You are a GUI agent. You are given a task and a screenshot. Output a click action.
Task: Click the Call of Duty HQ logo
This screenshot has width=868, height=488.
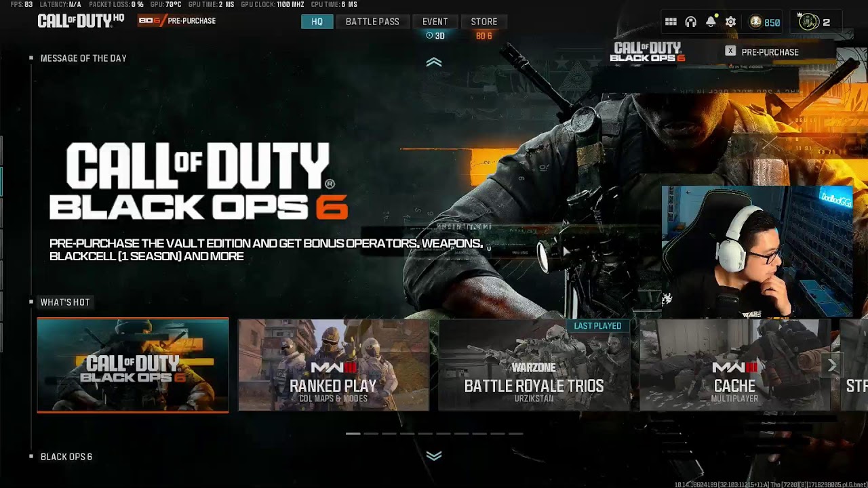tap(81, 20)
